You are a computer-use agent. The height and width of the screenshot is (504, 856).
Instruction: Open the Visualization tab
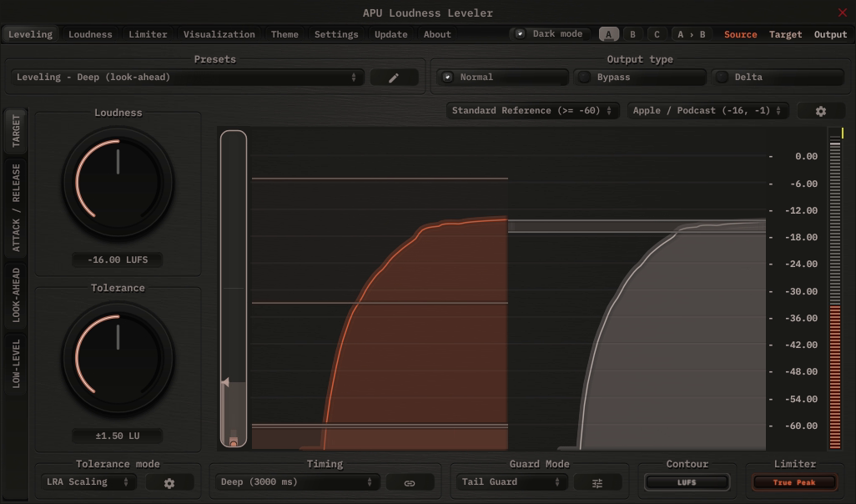(x=219, y=34)
